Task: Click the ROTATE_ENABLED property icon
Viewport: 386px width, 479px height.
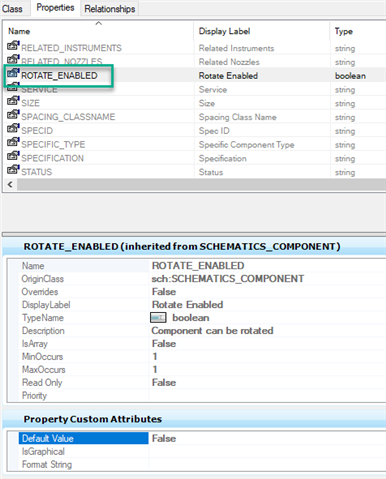Action: click(x=13, y=73)
